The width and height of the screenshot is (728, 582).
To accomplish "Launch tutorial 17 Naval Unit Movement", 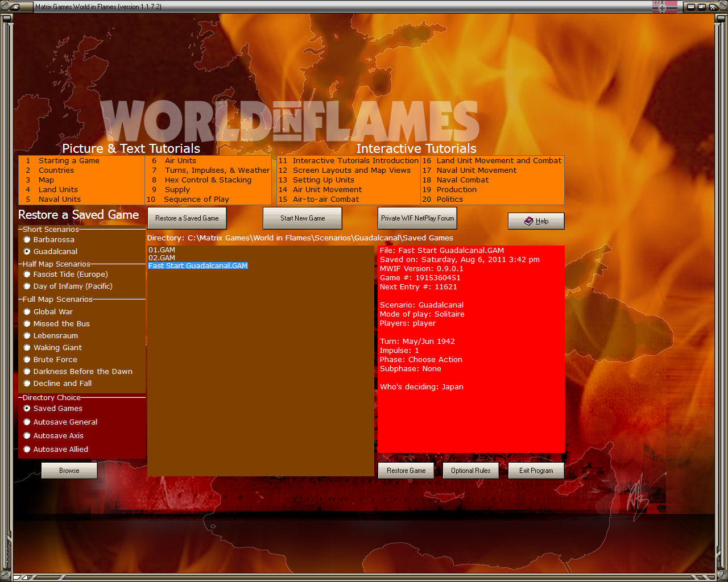I will [469, 171].
